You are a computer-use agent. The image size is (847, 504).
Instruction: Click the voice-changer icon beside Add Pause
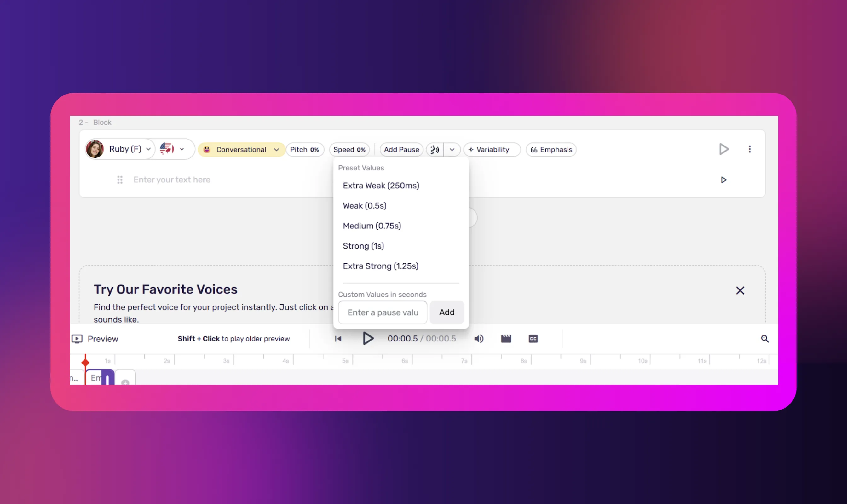tap(435, 149)
